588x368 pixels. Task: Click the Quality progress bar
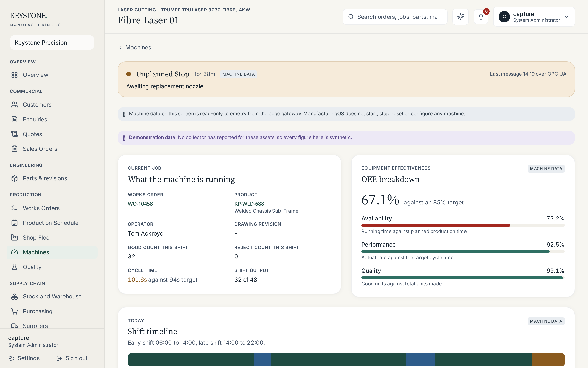pyautogui.click(x=463, y=278)
